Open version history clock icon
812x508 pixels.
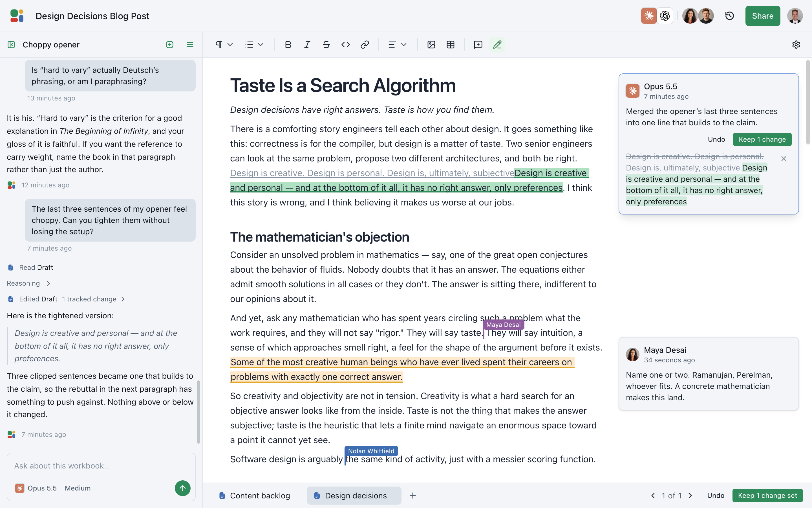tap(729, 16)
